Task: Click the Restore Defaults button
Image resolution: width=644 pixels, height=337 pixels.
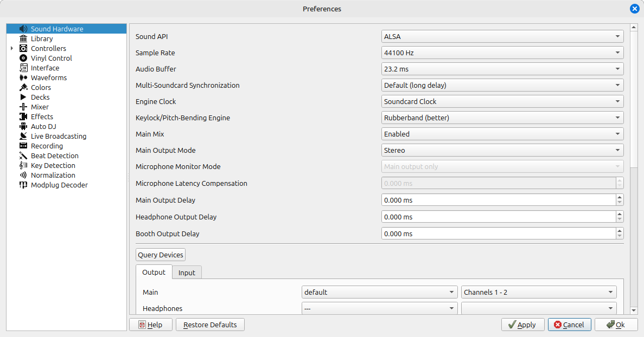Action: (x=210, y=325)
